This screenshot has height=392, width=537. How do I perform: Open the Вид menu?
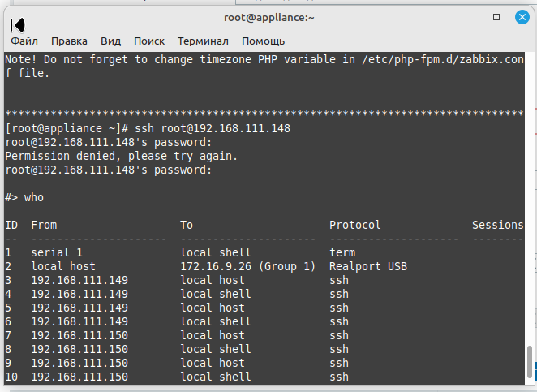110,41
